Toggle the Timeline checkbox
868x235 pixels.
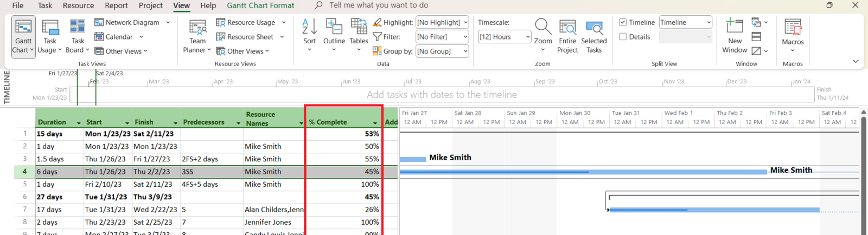(x=623, y=22)
